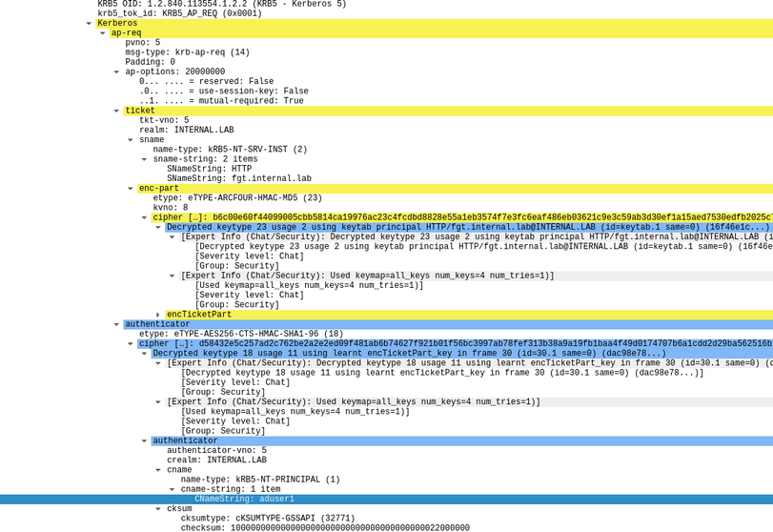Viewport: 773px width, 532px height.
Task: Select SNameString: HTTP row
Action: click(209, 169)
